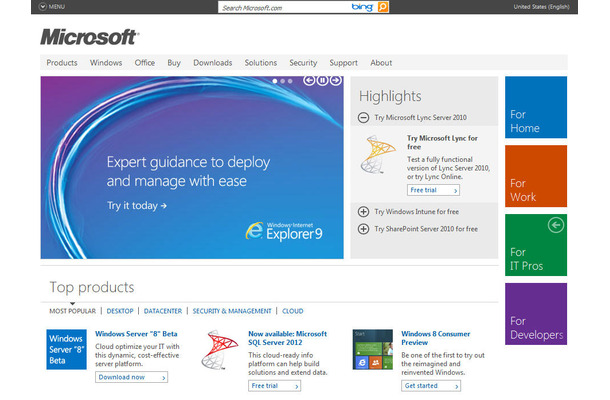
Task: Open the Windows menu item
Action: point(106,63)
